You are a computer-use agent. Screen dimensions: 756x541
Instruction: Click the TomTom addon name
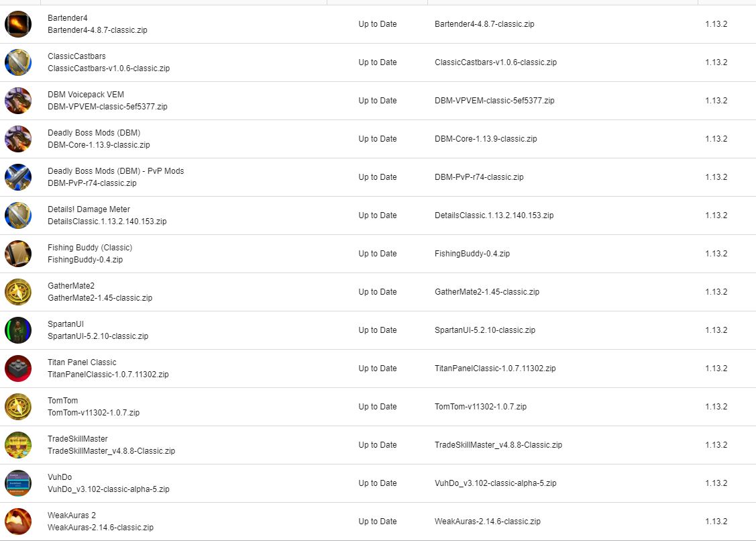point(62,401)
